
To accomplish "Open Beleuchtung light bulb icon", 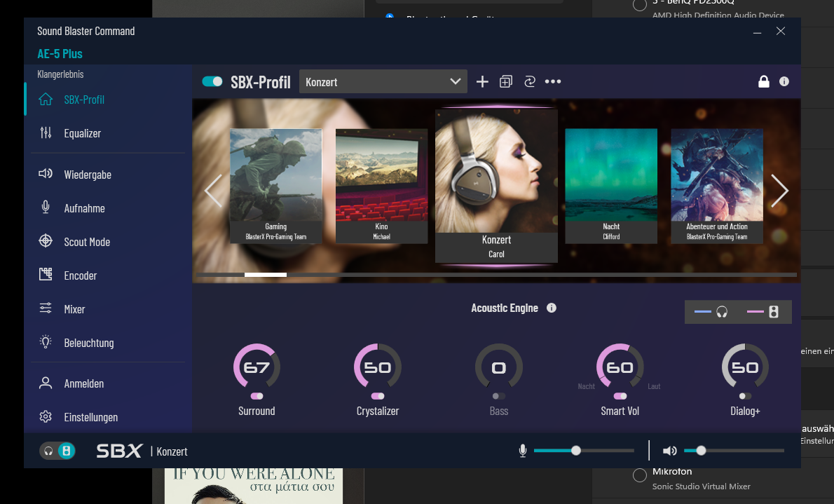I will (x=46, y=342).
